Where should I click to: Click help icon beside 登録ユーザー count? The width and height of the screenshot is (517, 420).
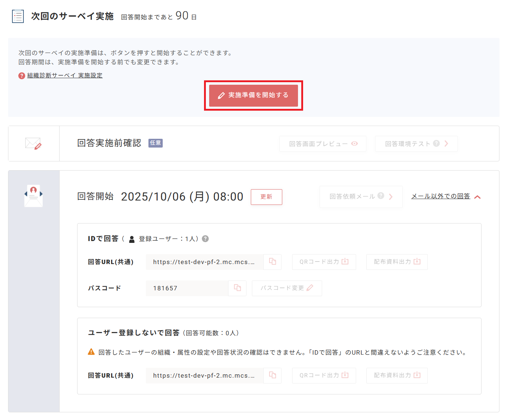[x=205, y=238]
